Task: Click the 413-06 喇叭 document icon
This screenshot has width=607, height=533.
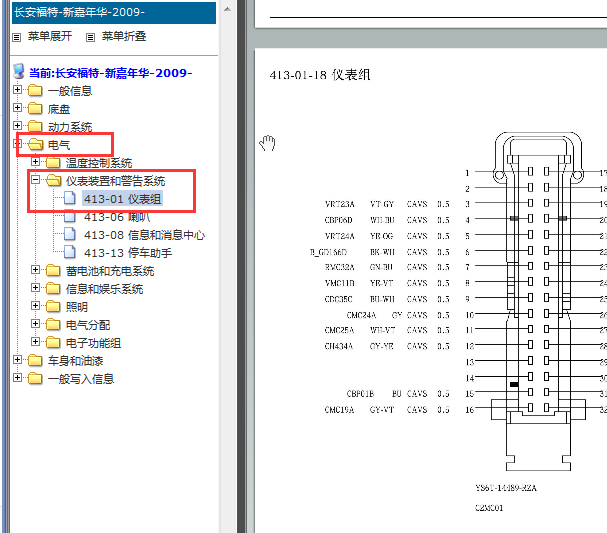Action: (x=70, y=216)
